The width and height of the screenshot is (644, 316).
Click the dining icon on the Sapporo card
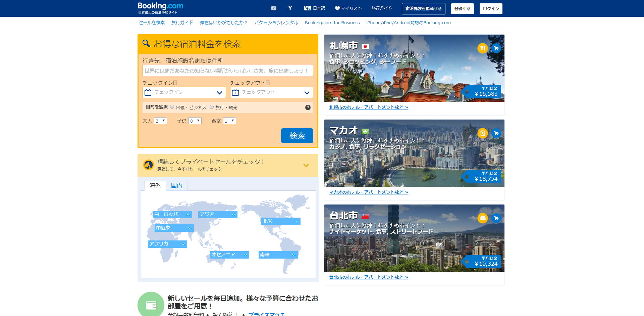pos(482,48)
